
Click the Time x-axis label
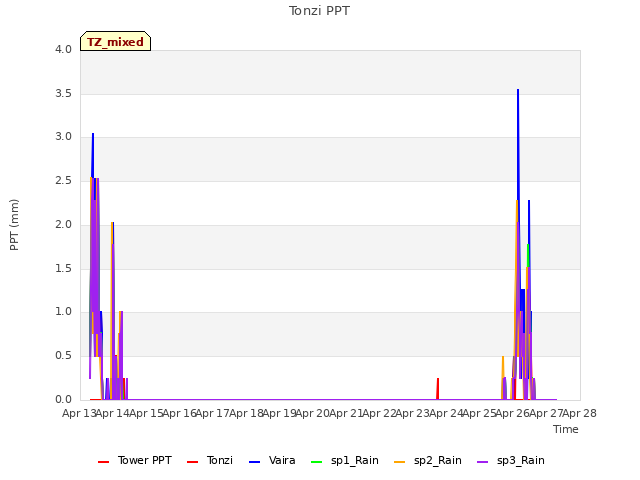click(x=566, y=429)
